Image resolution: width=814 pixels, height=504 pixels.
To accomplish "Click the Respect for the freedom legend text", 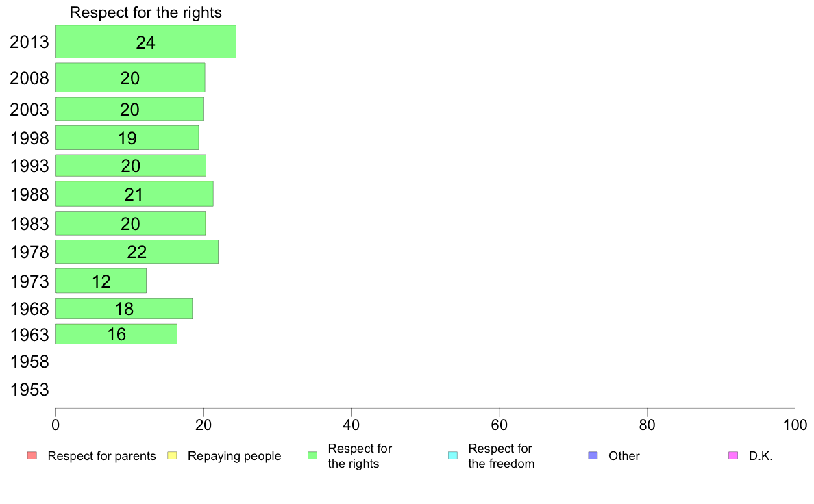I will click(x=501, y=456).
